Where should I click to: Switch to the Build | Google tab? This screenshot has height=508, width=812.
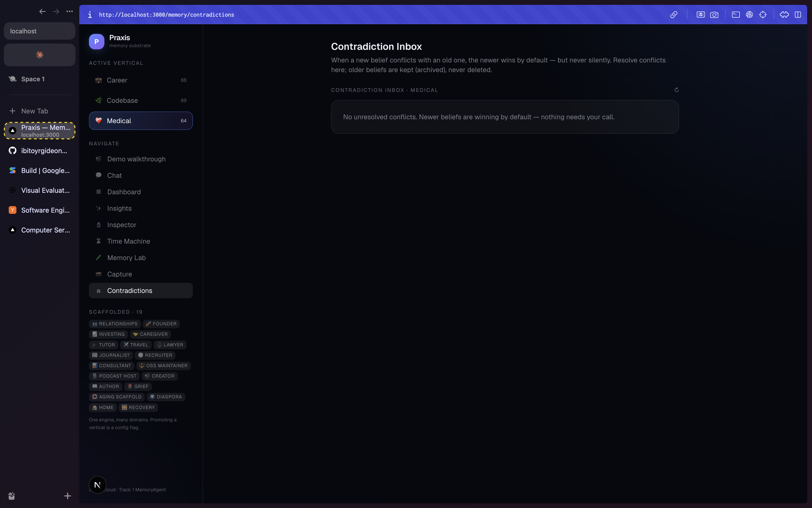[x=40, y=170]
